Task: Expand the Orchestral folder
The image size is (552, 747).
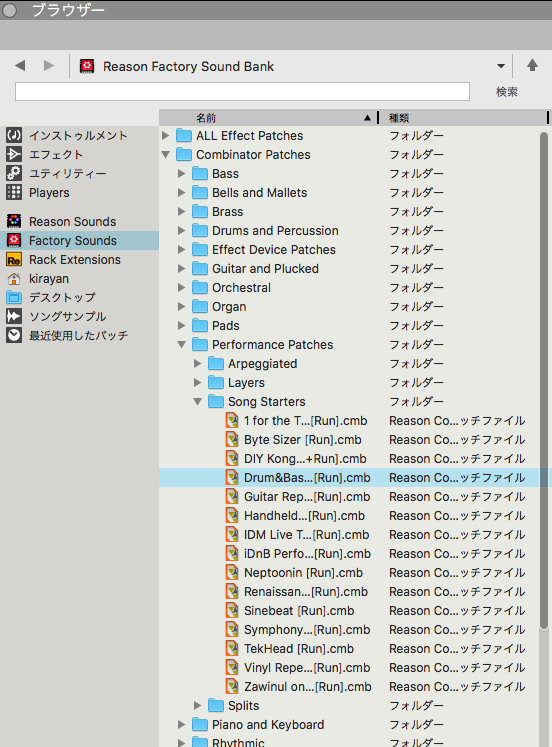Action: point(181,288)
